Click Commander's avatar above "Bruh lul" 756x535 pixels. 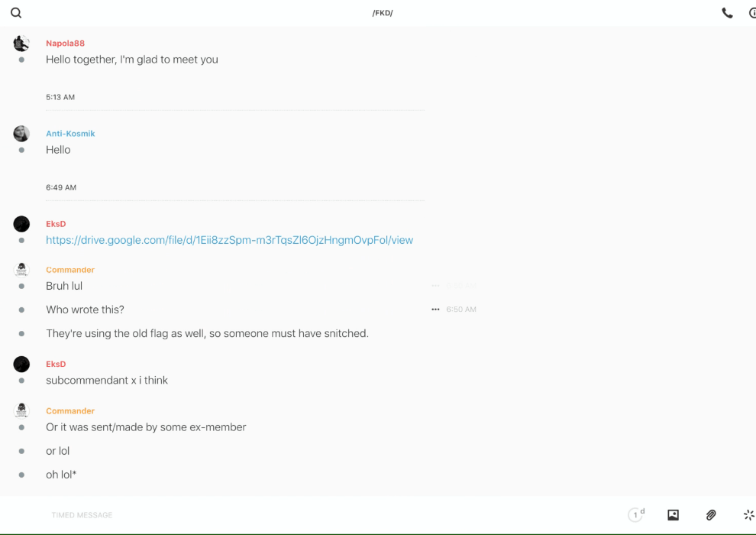(21, 270)
